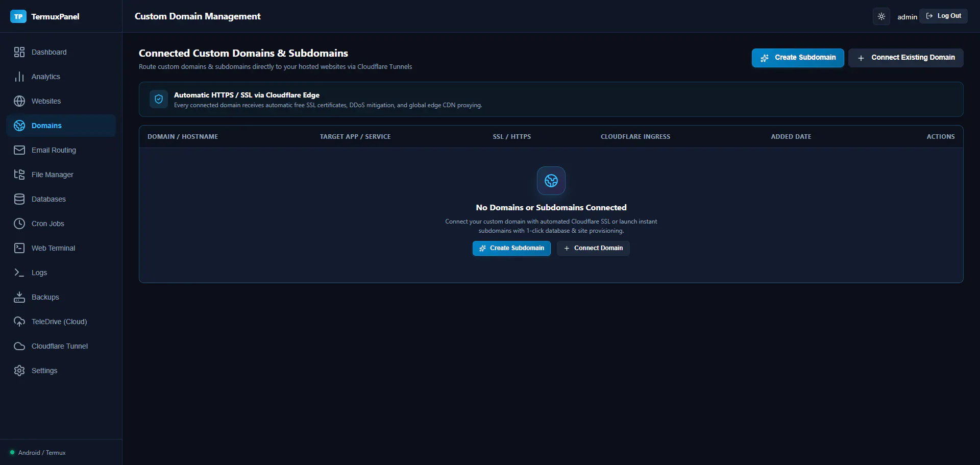
Task: Click Create Subdomain in empty state
Action: [x=511, y=248]
